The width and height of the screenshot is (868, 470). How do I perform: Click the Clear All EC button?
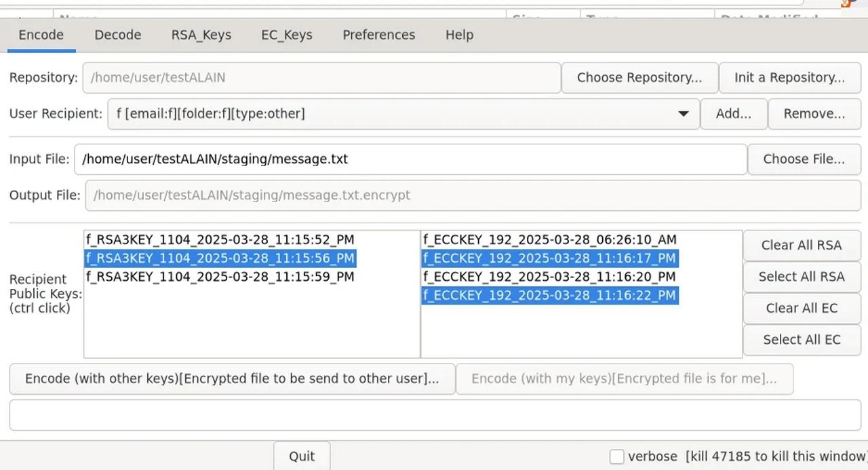[x=802, y=308]
